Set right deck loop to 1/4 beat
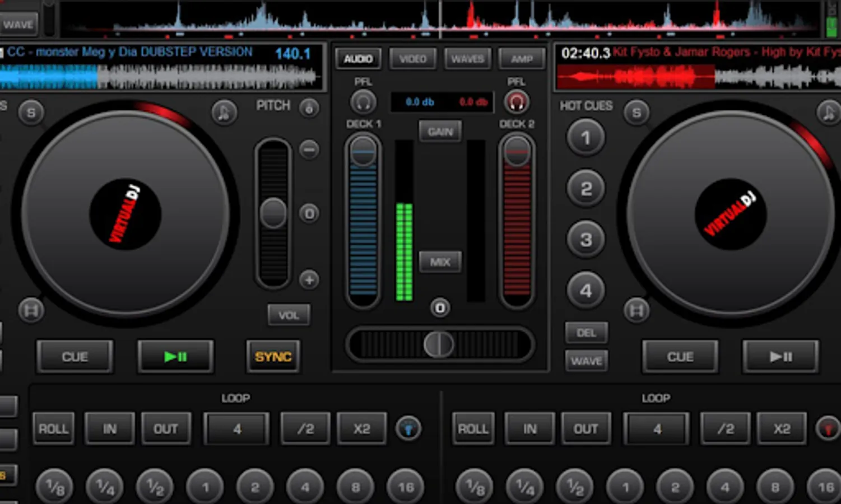The width and height of the screenshot is (841, 504). (x=525, y=487)
